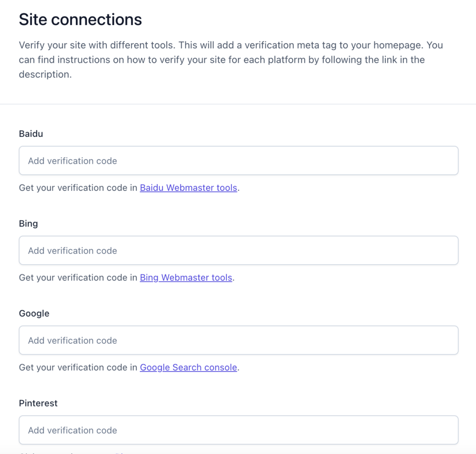Click "Verify your site" in the description
This screenshot has width=476, height=454.
[x=47, y=46]
